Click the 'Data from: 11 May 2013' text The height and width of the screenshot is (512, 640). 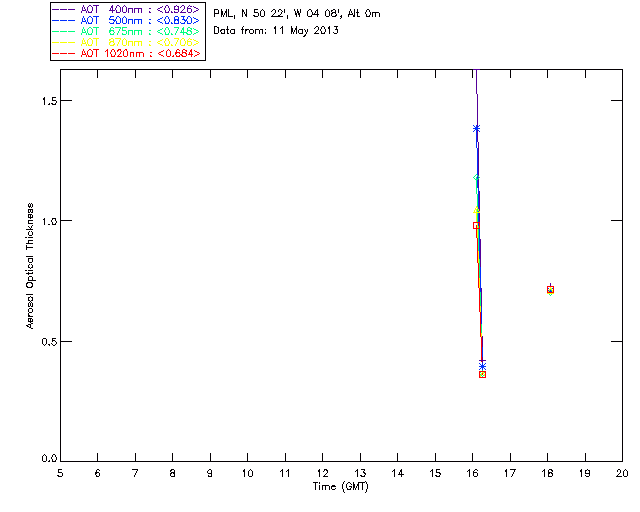point(276,31)
